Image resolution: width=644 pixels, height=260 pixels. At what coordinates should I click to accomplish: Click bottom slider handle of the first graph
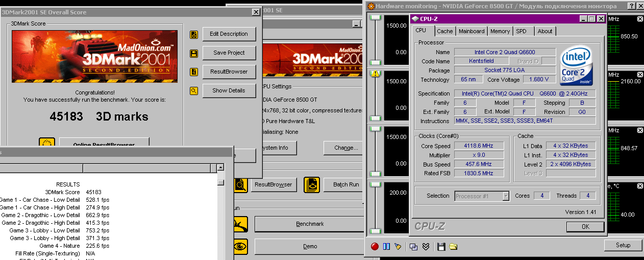point(376,62)
